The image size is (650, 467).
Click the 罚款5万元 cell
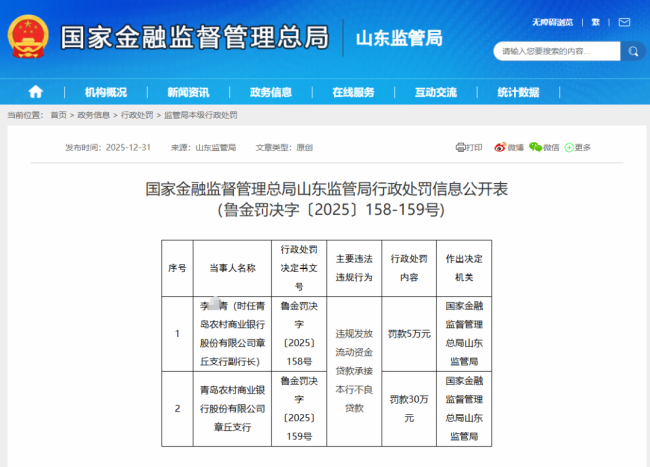pyautogui.click(x=409, y=334)
